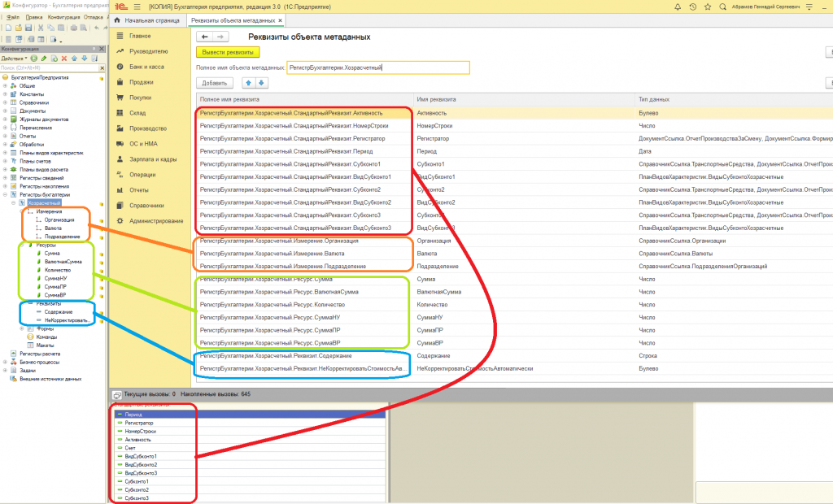The image size is (833, 504).
Task: Expand the Документы tree node
Action: [x=6, y=111]
